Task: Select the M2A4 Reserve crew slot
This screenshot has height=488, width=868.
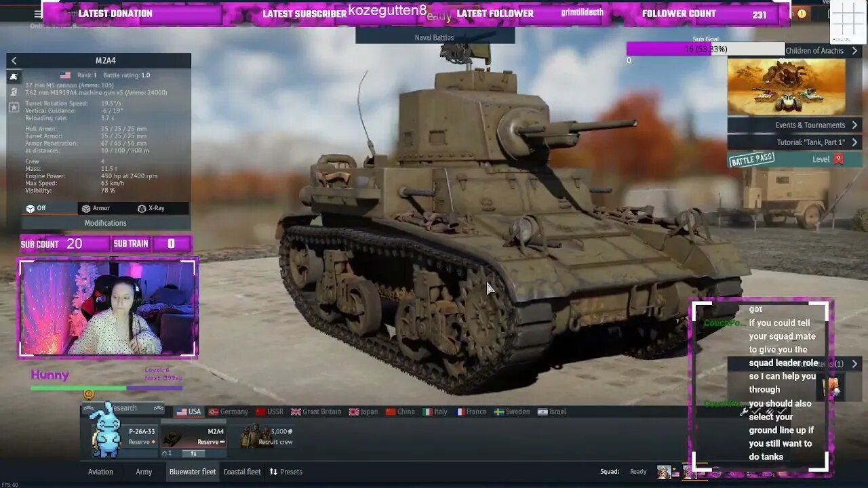Action: coord(193,436)
